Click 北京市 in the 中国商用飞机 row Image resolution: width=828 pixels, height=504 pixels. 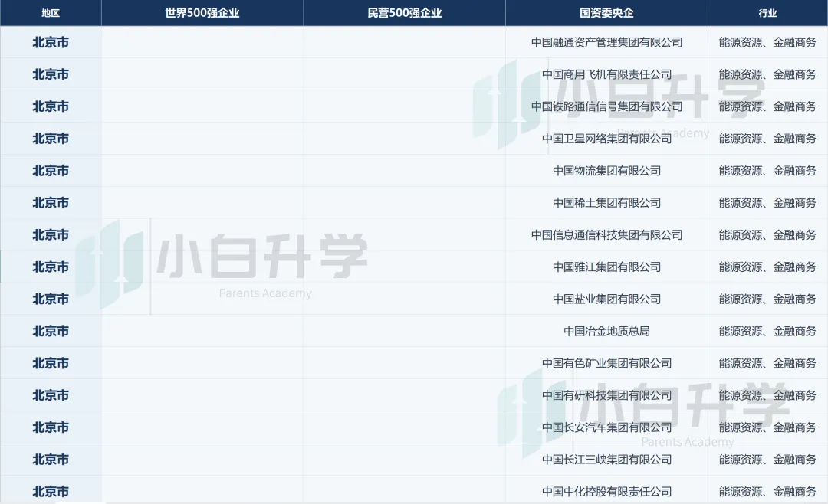[x=51, y=74]
